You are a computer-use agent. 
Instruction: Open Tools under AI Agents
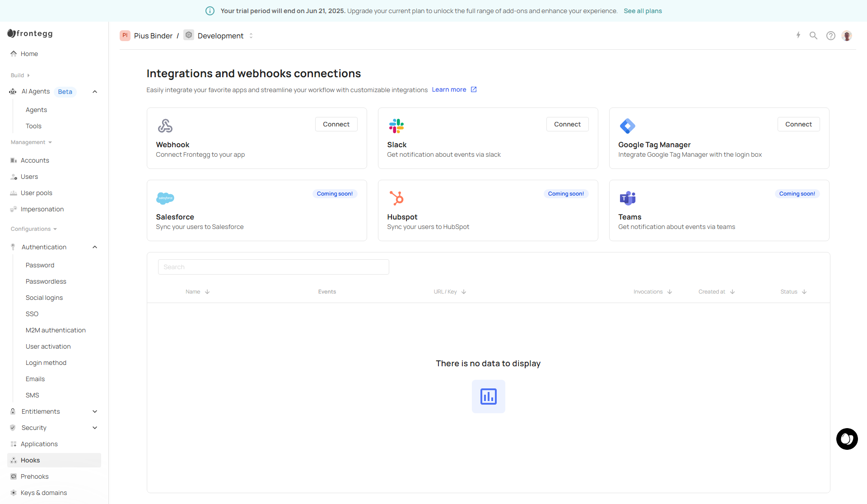click(33, 126)
